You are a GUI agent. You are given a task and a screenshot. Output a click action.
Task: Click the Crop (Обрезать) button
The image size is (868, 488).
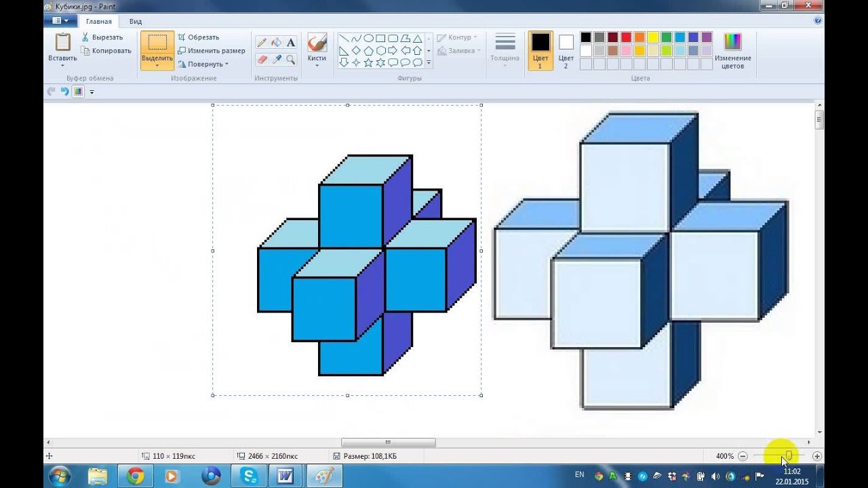[198, 37]
